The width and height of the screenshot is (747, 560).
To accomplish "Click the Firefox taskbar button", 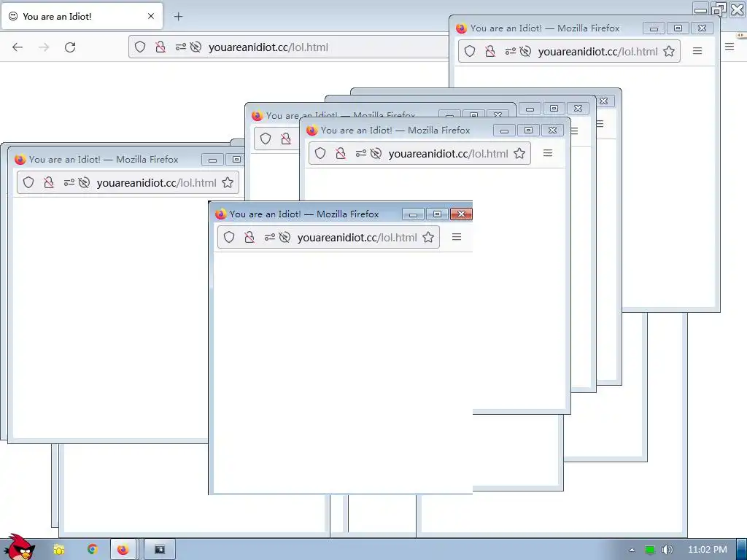I will click(123, 550).
